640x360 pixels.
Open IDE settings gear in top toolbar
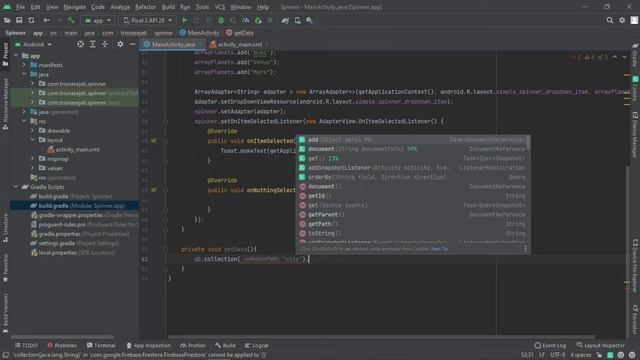(x=622, y=20)
